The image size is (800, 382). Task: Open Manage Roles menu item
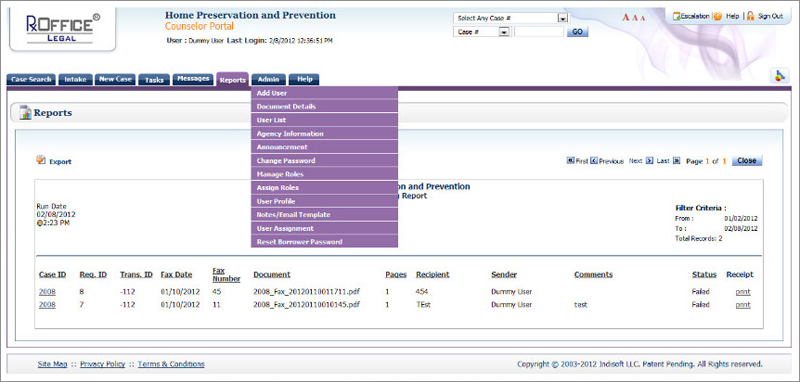(324, 174)
